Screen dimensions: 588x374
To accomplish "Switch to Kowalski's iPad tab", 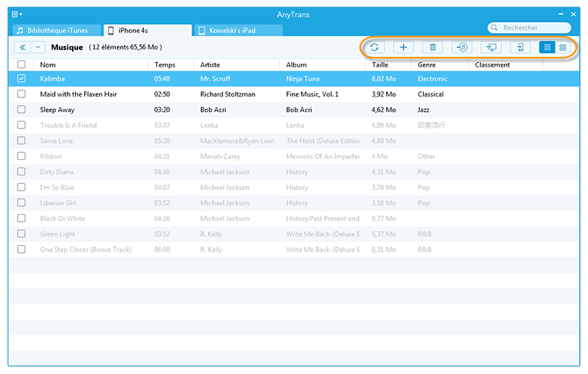I will click(x=238, y=30).
